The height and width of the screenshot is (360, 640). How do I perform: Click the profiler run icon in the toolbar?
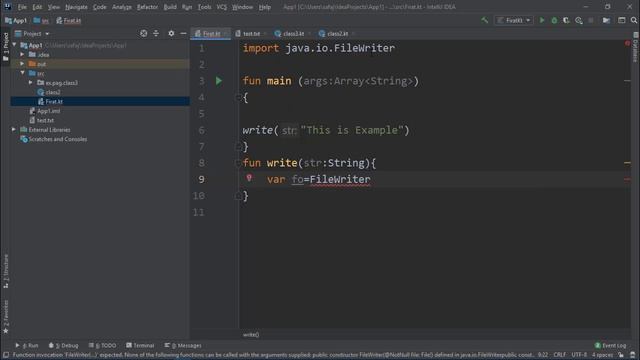[x=579, y=20]
